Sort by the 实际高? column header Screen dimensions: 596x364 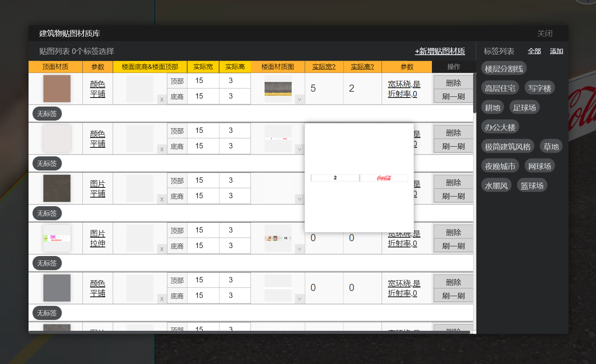click(362, 67)
